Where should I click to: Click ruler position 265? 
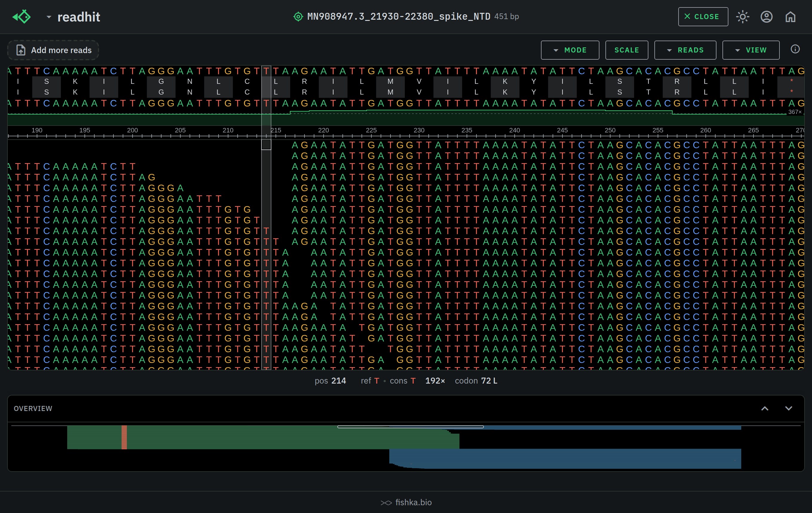pyautogui.click(x=753, y=130)
